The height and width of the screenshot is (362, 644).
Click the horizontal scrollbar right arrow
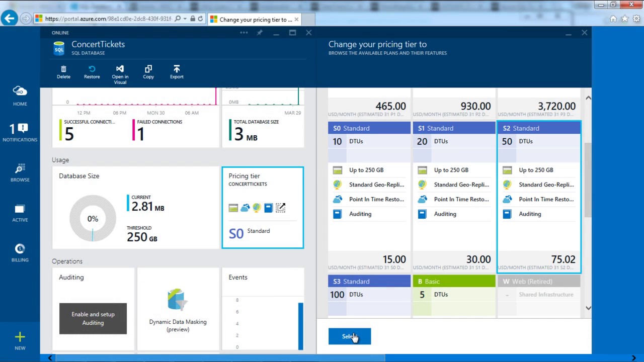[634, 358]
